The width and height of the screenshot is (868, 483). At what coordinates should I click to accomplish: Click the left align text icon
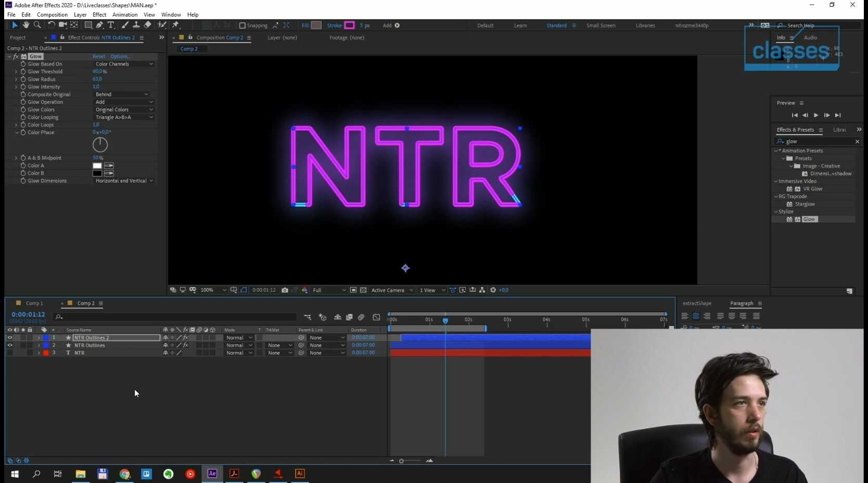pos(685,316)
